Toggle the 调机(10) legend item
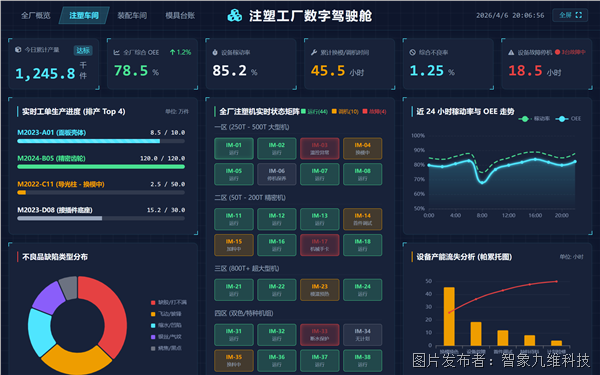This screenshot has height=375, width=600. pos(345,111)
